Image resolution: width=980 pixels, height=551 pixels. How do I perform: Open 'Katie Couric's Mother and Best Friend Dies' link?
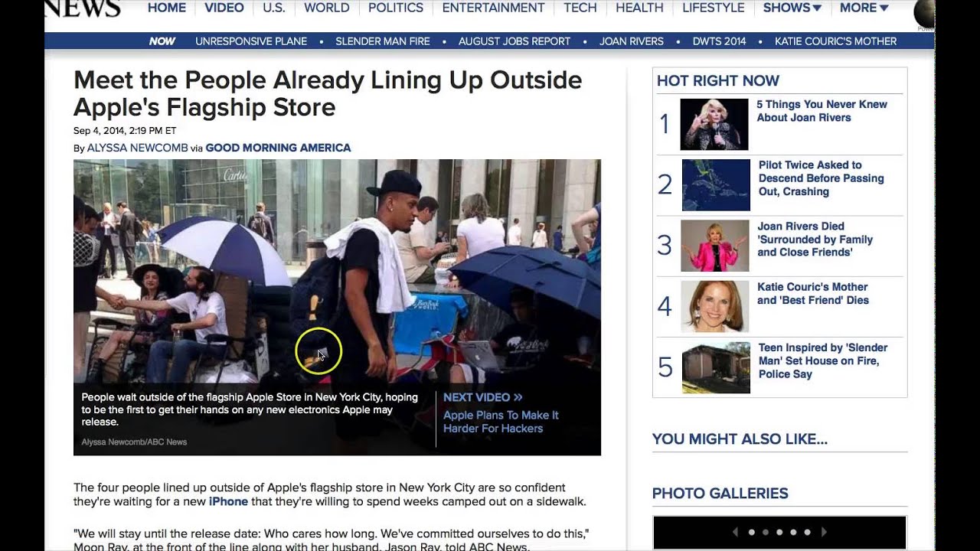(813, 294)
